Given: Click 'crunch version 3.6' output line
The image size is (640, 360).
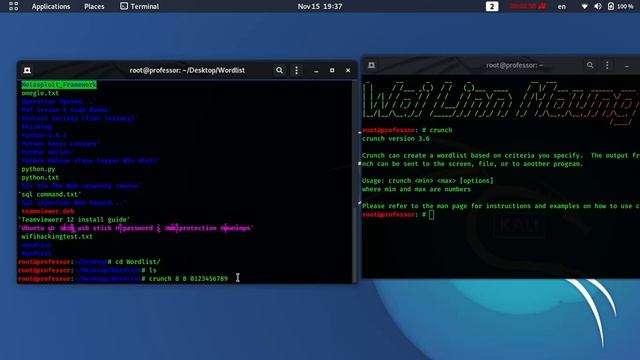Looking at the screenshot, I should 396,139.
